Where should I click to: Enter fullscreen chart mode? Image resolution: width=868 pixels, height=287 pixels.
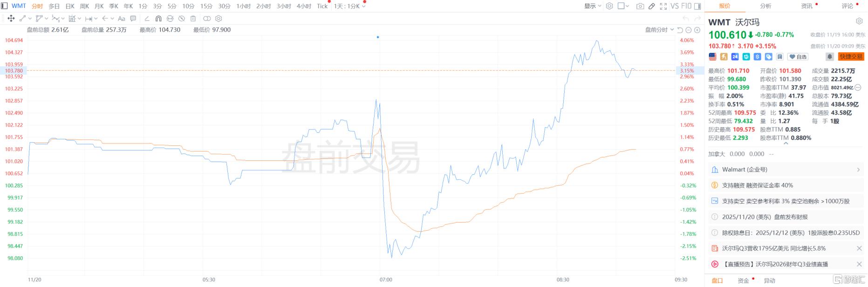(663, 6)
